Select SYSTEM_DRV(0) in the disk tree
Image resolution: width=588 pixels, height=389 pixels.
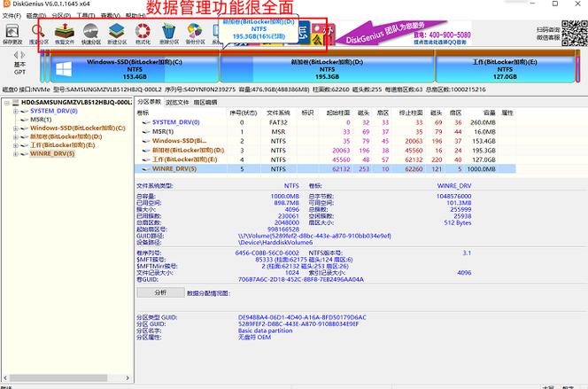(x=54, y=111)
